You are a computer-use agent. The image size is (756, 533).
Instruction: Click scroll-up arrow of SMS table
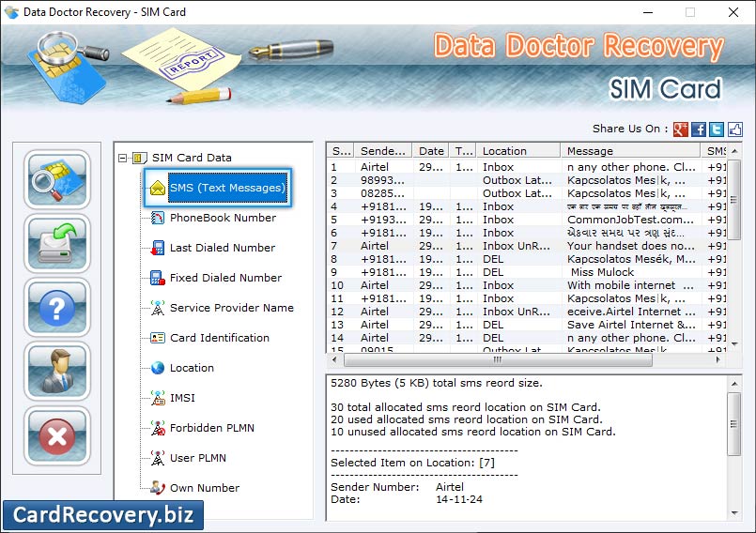click(x=734, y=151)
